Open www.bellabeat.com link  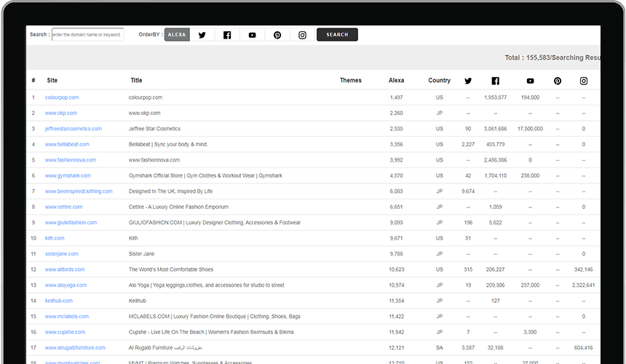[67, 144]
